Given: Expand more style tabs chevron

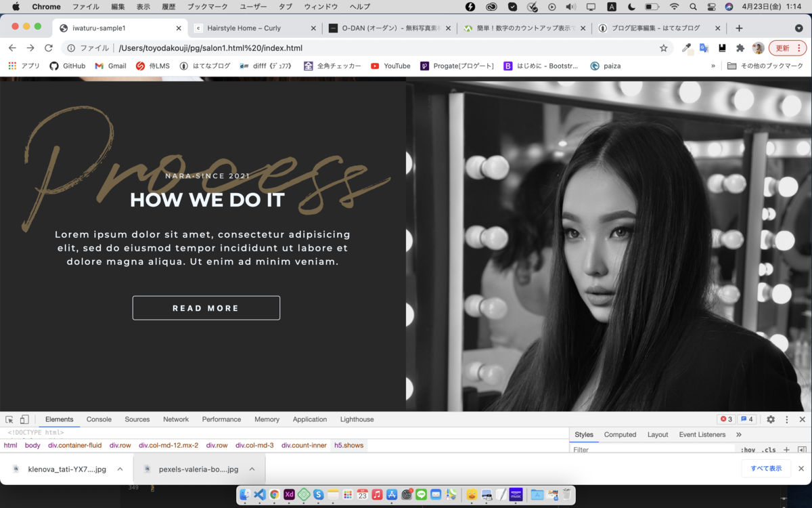Looking at the screenshot, I should pos(738,435).
